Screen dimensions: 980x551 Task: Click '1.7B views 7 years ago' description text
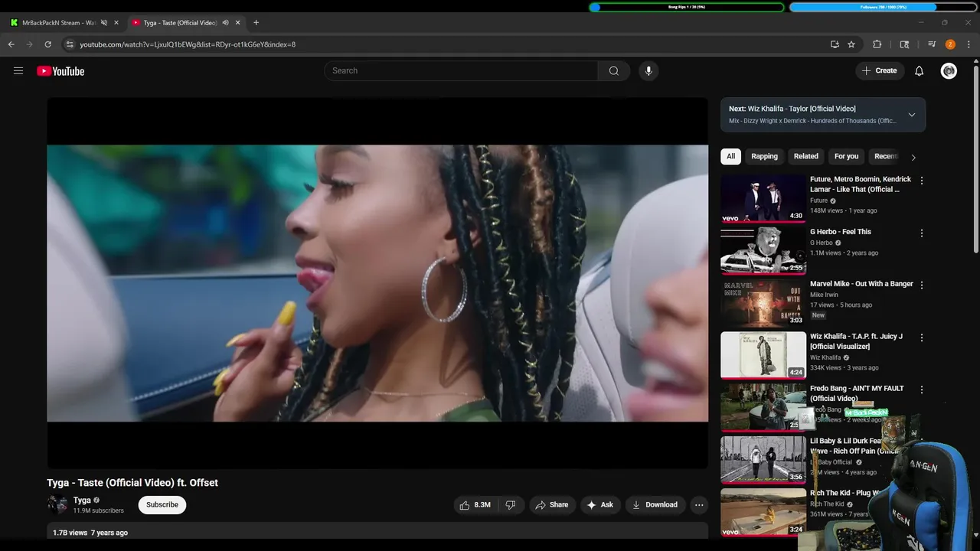pos(90,533)
